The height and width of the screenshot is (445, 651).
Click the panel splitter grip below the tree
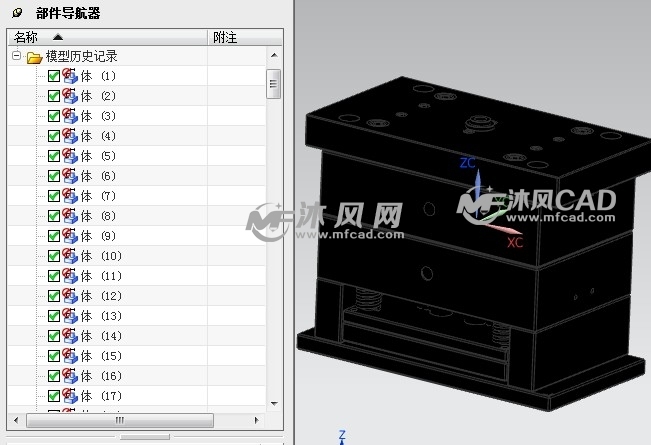(x=145, y=437)
